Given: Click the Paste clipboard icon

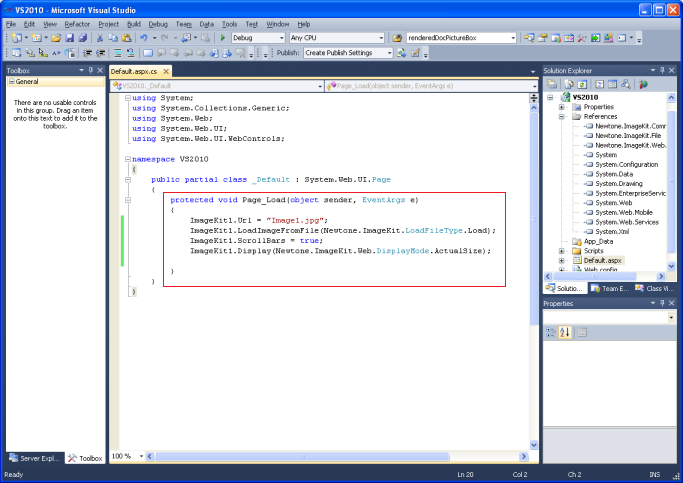Looking at the screenshot, I should pos(126,38).
